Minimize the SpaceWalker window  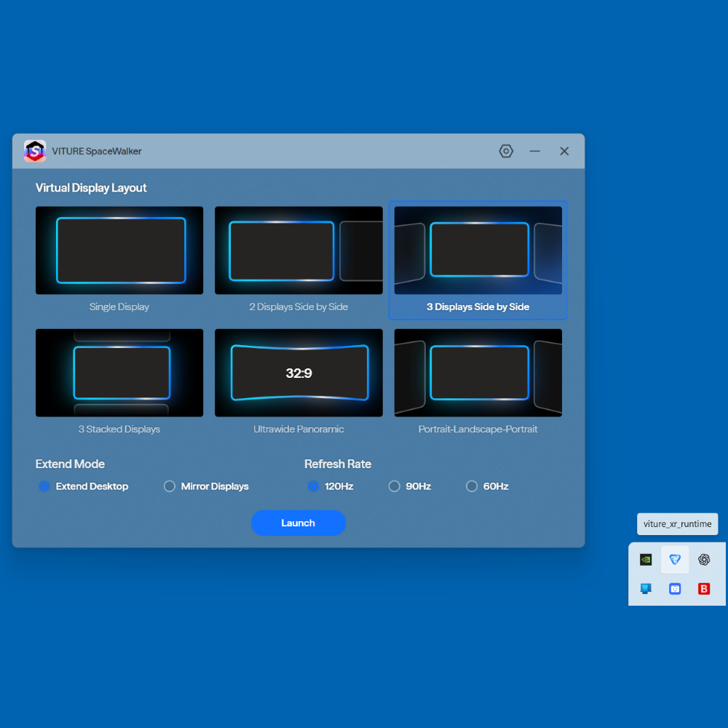pyautogui.click(x=535, y=151)
